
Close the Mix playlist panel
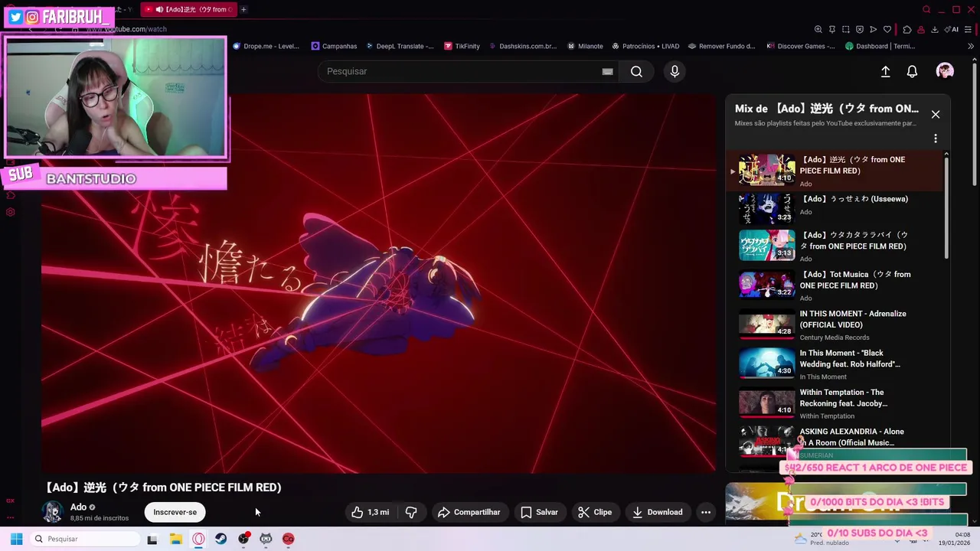(x=935, y=114)
